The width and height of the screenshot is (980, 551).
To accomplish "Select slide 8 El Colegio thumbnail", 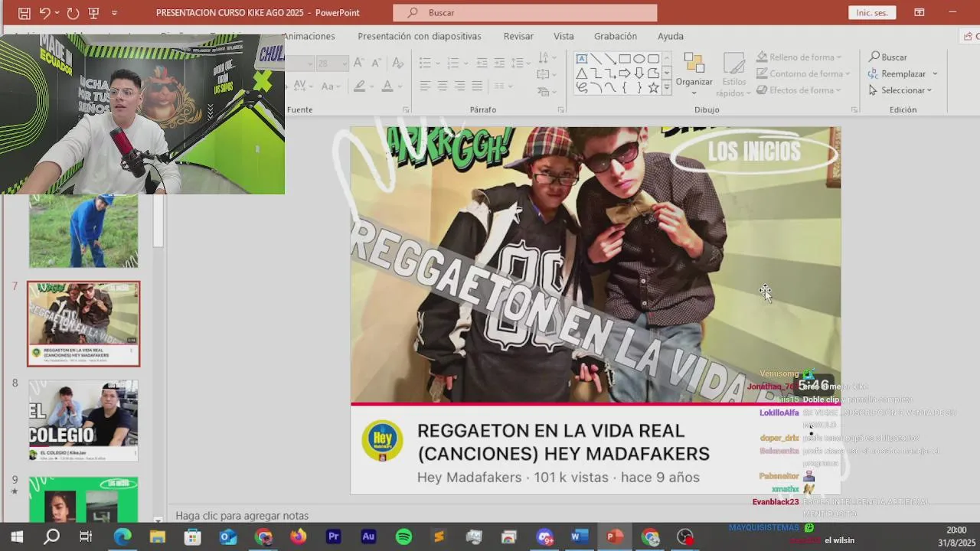I will pyautogui.click(x=83, y=421).
